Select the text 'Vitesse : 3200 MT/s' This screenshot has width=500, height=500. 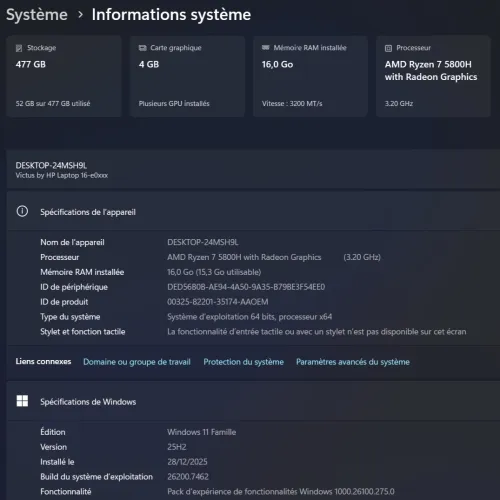tap(292, 104)
